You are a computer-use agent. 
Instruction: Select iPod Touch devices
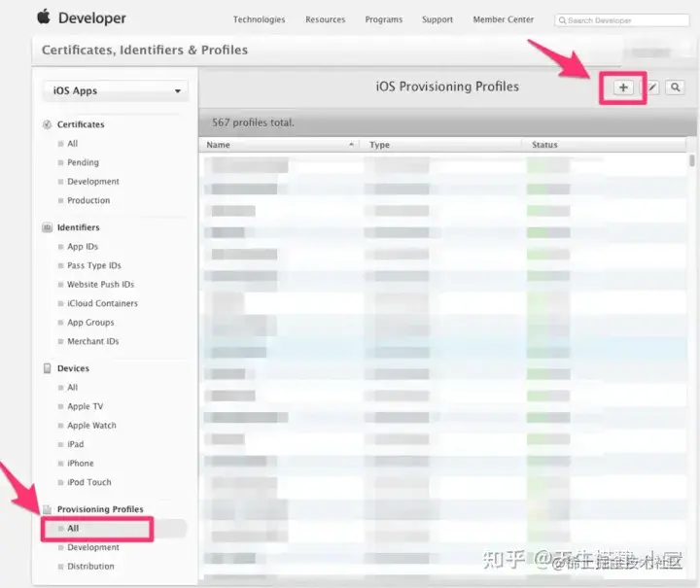tap(88, 482)
